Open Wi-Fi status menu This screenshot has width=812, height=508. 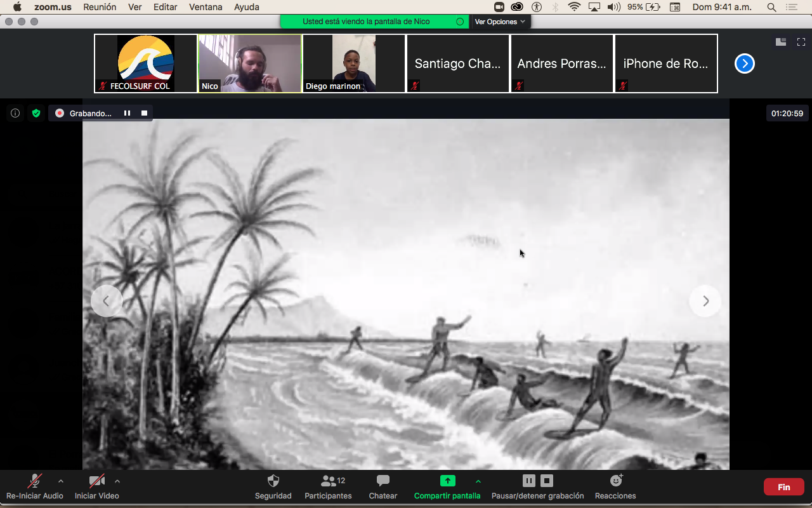(574, 7)
